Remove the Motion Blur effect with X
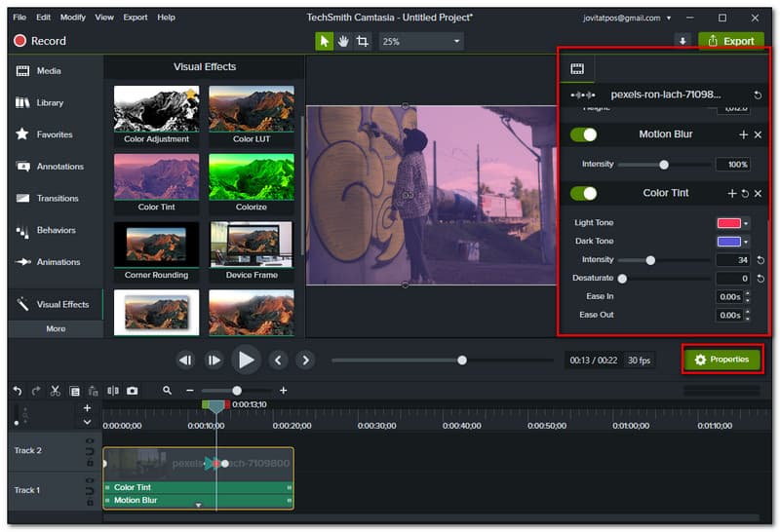Image resolution: width=780 pixels, height=532 pixels. [758, 134]
